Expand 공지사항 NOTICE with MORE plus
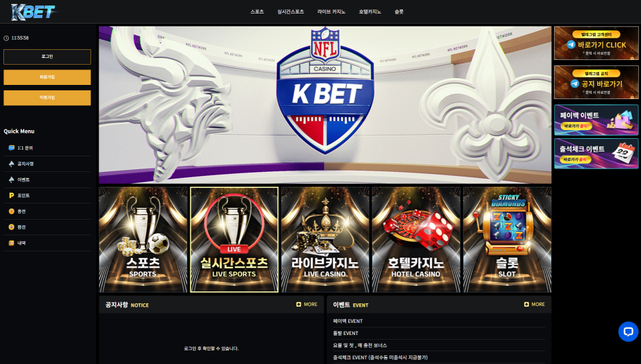This screenshot has height=364, width=641. click(306, 305)
